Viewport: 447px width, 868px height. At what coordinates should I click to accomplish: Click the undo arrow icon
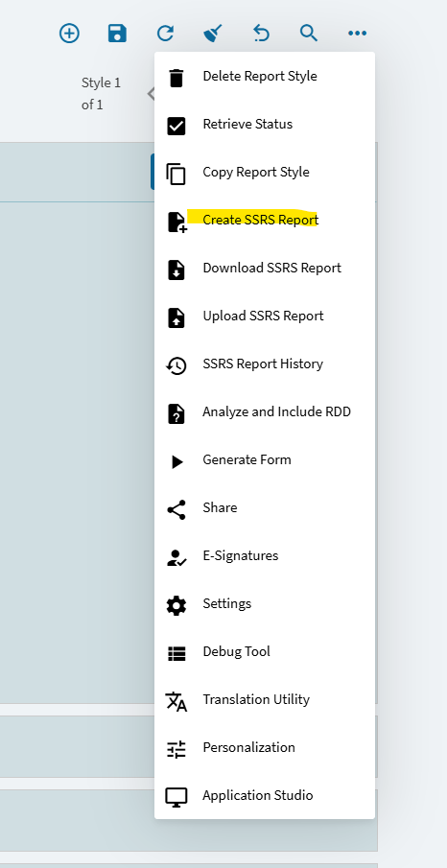coord(261,34)
